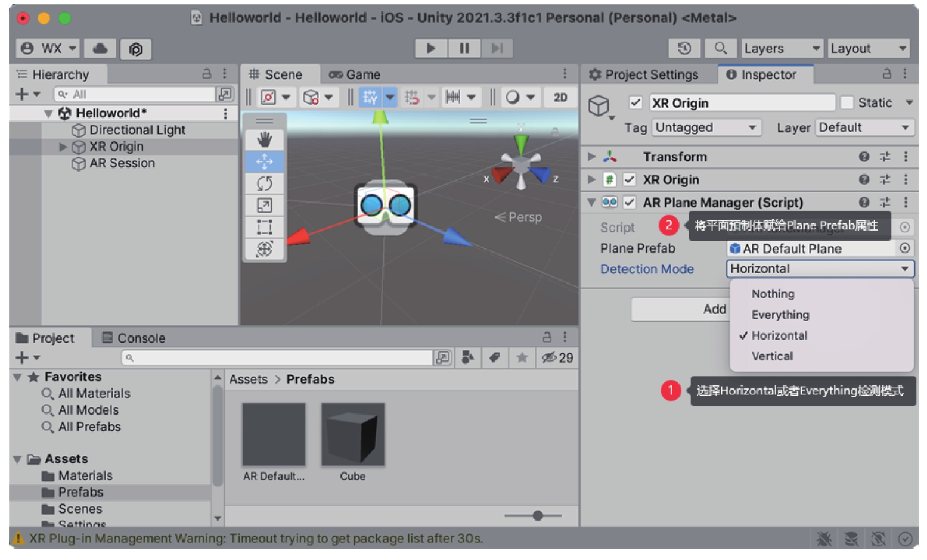
Task: Select the Scale tool in Scene toolbar
Action: (x=264, y=205)
